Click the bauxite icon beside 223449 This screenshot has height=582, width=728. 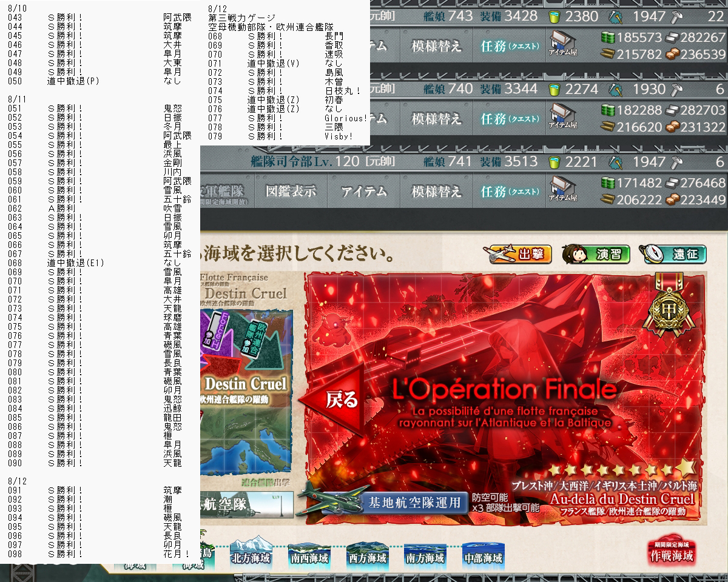[672, 199]
